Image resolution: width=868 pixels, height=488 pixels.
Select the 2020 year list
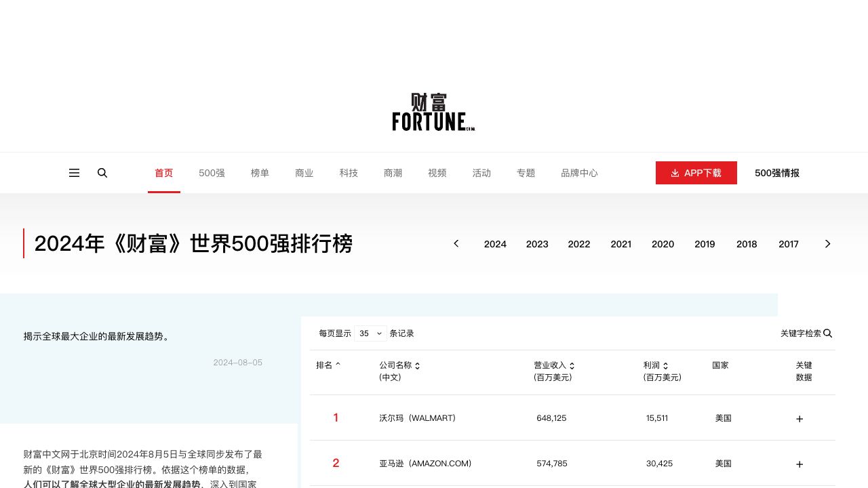coord(663,244)
